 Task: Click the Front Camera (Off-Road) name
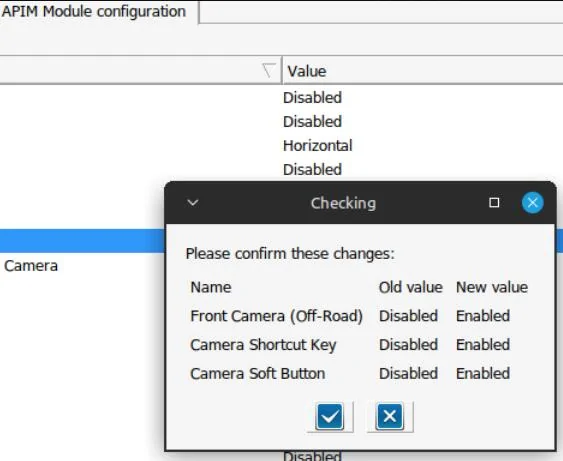(x=276, y=316)
